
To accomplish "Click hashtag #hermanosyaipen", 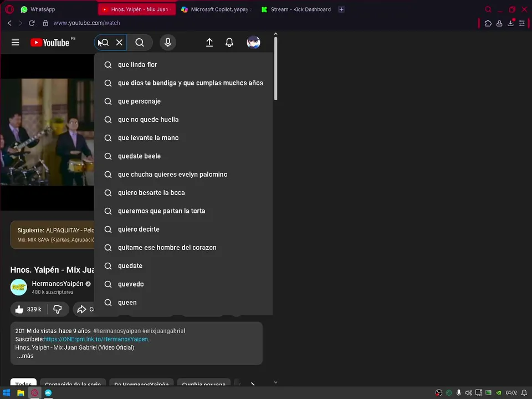I will pyautogui.click(x=117, y=331).
